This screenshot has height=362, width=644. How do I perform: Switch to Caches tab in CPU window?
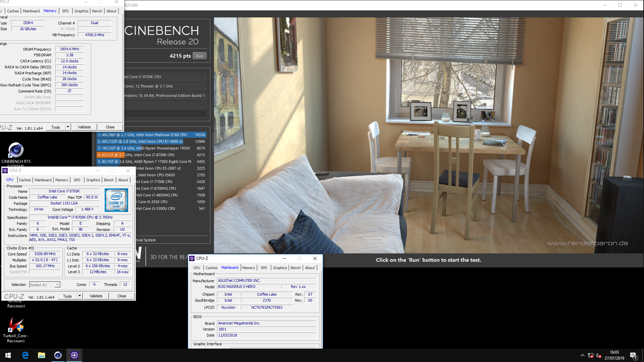click(24, 180)
